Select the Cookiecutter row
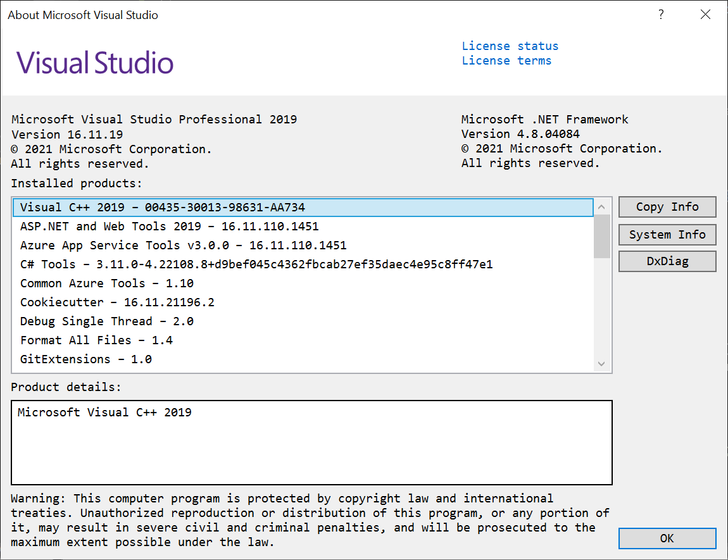 tap(303, 302)
